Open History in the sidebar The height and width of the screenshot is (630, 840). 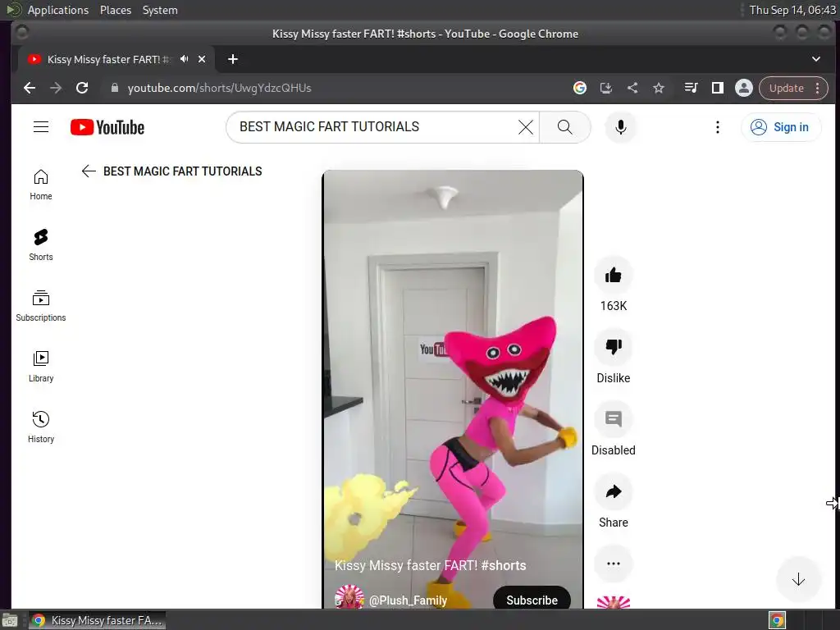tap(41, 427)
